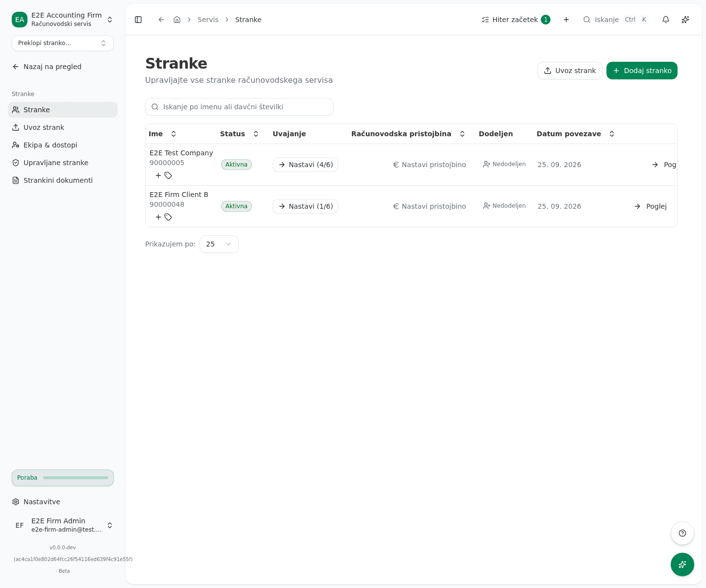Image resolution: width=706 pixels, height=588 pixels.
Task: Open the Prikazujem po page size dropdown
Action: point(219,244)
